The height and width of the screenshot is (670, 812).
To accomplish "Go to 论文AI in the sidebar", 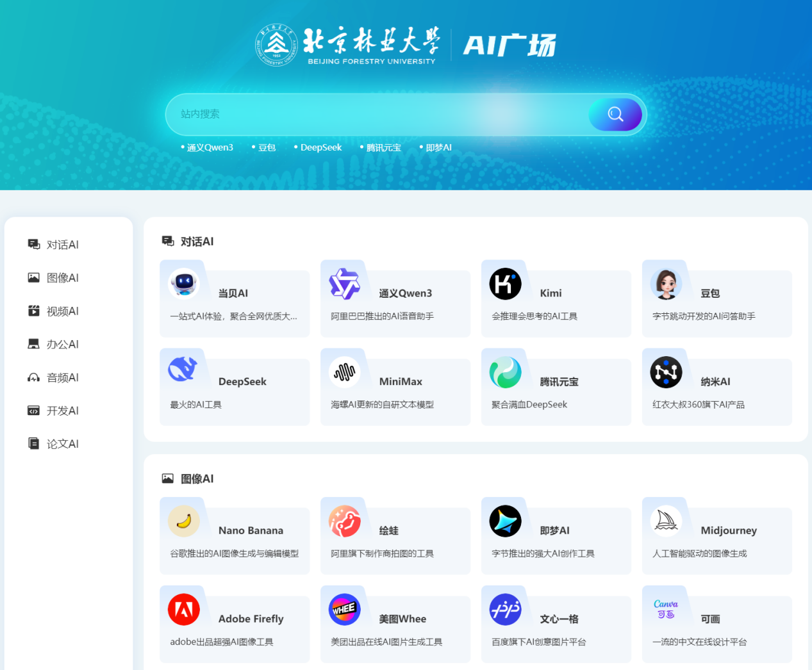I will click(63, 444).
